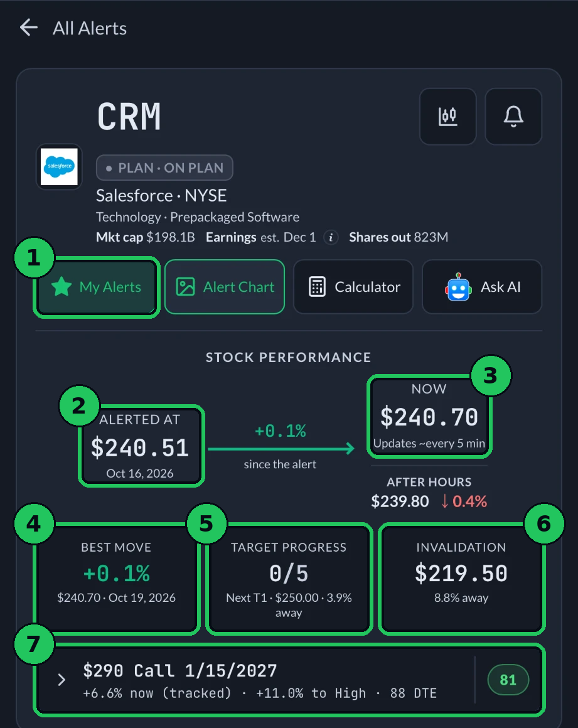The height and width of the screenshot is (728, 578).
Task: Click the after hours 0.4% change
Action: pos(464,501)
